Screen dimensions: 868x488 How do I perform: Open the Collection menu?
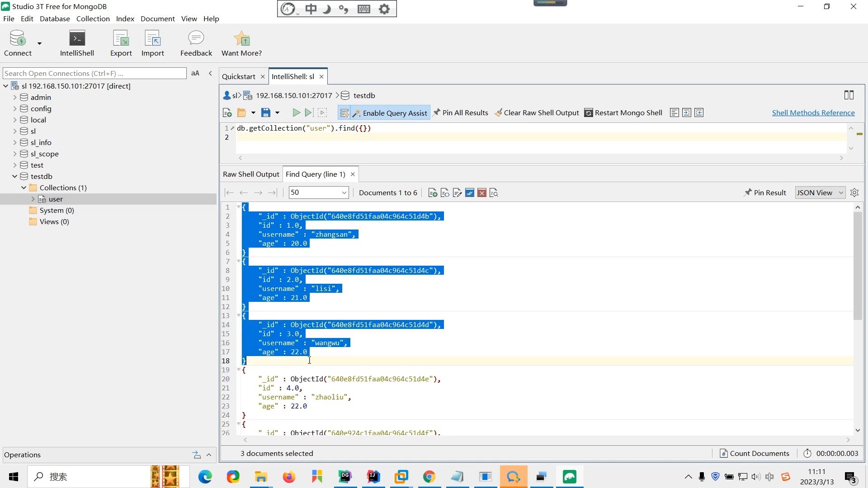point(93,19)
